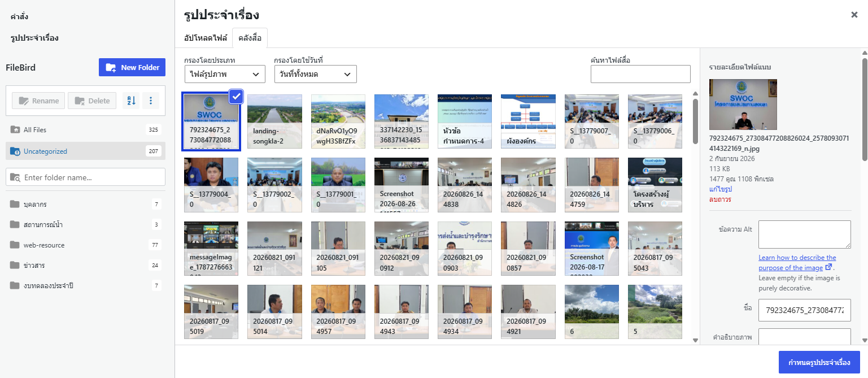
Task: Open Learn how to describe the purpose link
Action: pos(797,263)
